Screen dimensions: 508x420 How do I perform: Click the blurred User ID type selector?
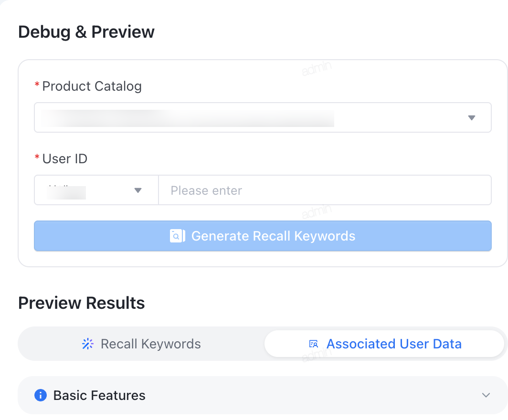click(96, 190)
